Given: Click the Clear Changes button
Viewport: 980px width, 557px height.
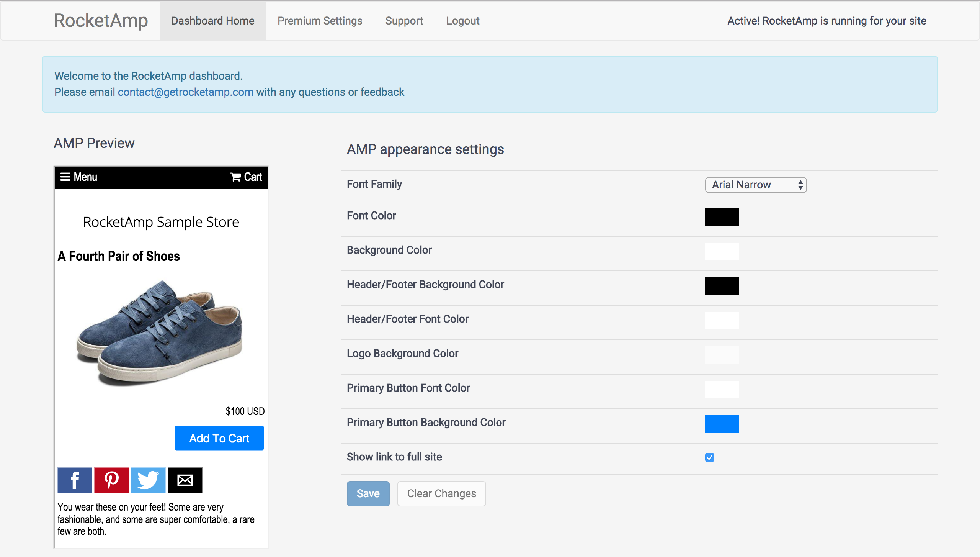Looking at the screenshot, I should pyautogui.click(x=441, y=494).
